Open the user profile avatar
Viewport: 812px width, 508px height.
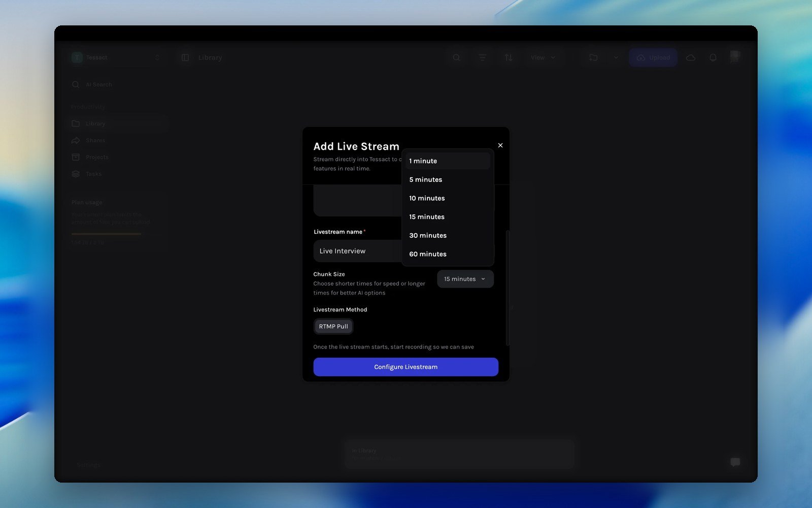(x=735, y=56)
